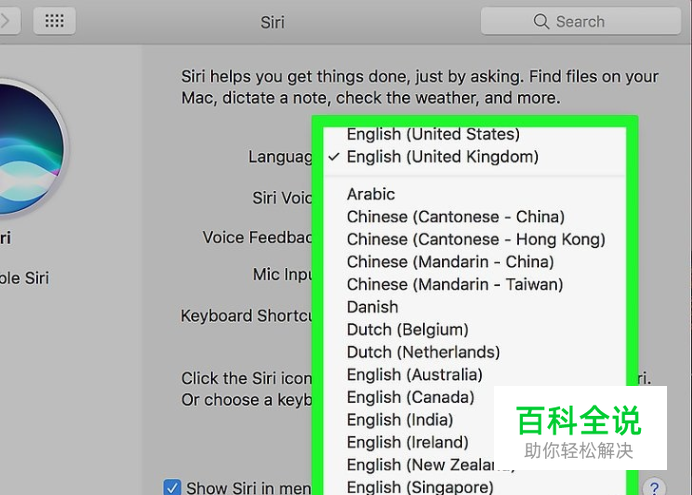
Task: Select Dutch (Belgium) option
Action: coord(474,330)
